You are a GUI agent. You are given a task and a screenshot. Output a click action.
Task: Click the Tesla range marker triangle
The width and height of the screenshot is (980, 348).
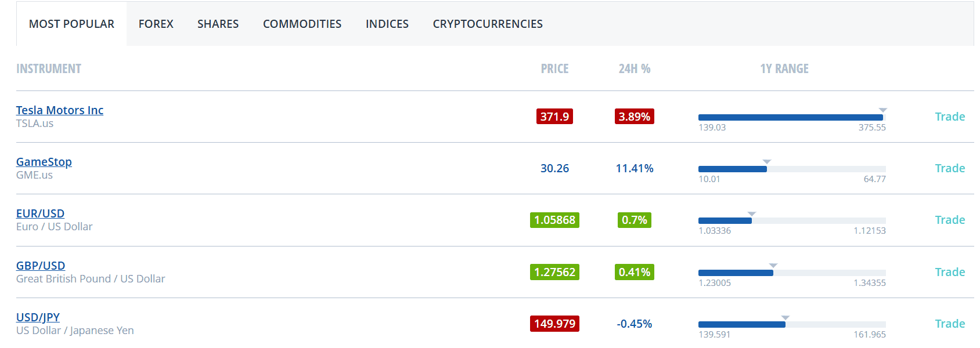pyautogui.click(x=883, y=110)
